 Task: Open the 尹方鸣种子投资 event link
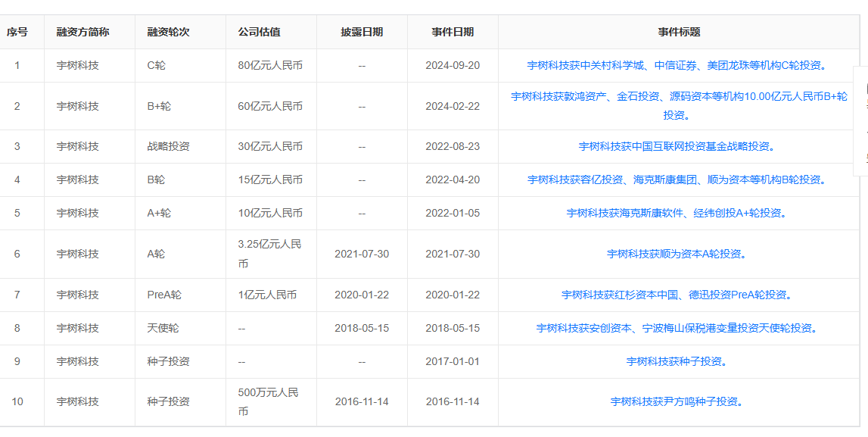[x=679, y=401]
